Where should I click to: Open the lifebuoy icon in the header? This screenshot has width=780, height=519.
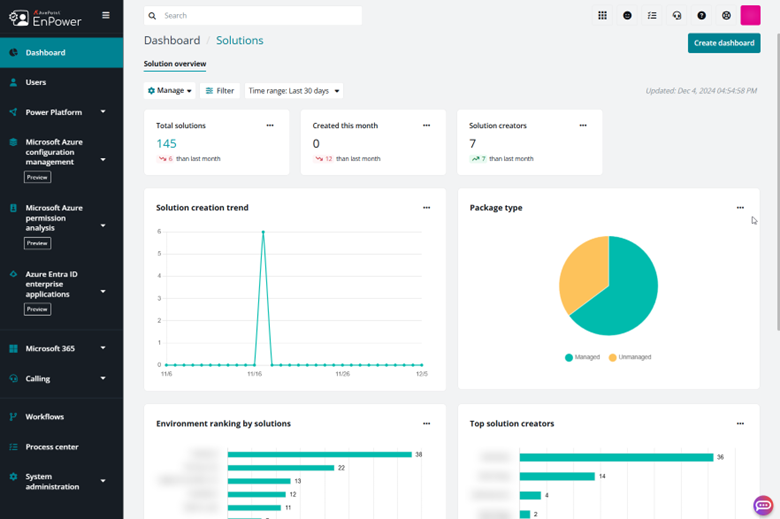[x=726, y=15]
